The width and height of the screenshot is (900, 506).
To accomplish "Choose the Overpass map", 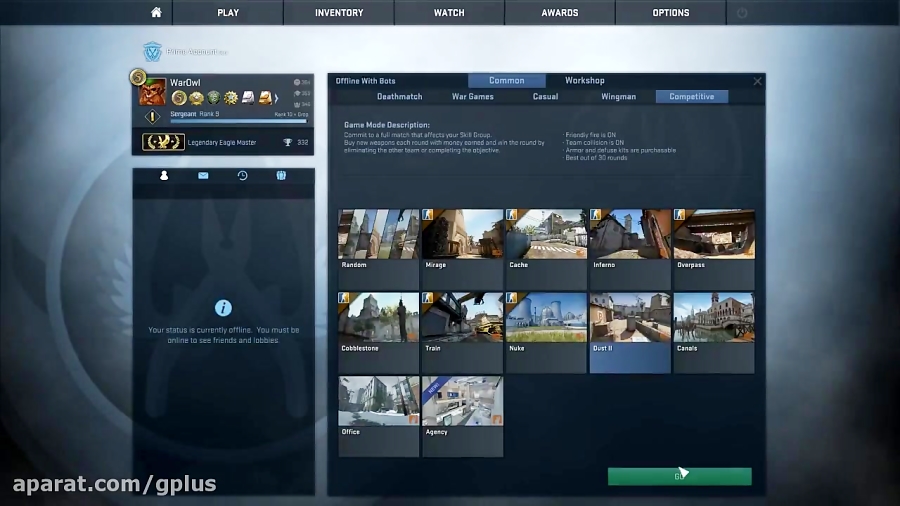I will 713,250.
